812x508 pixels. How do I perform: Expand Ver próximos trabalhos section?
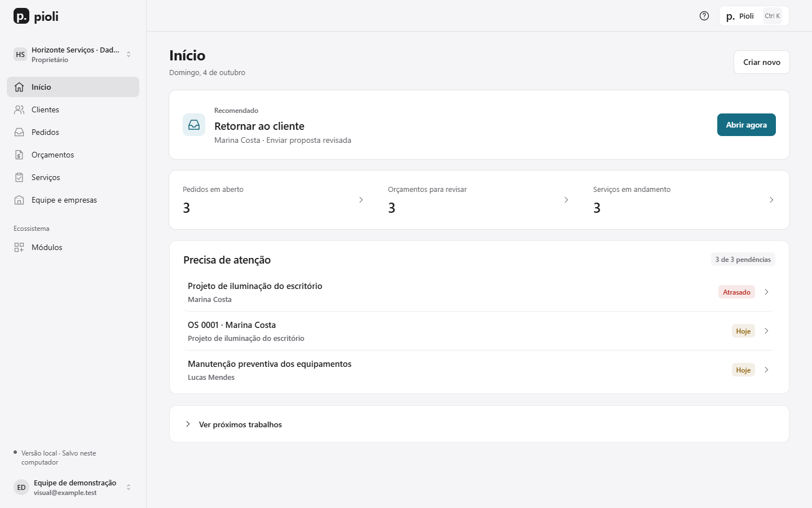click(x=479, y=424)
